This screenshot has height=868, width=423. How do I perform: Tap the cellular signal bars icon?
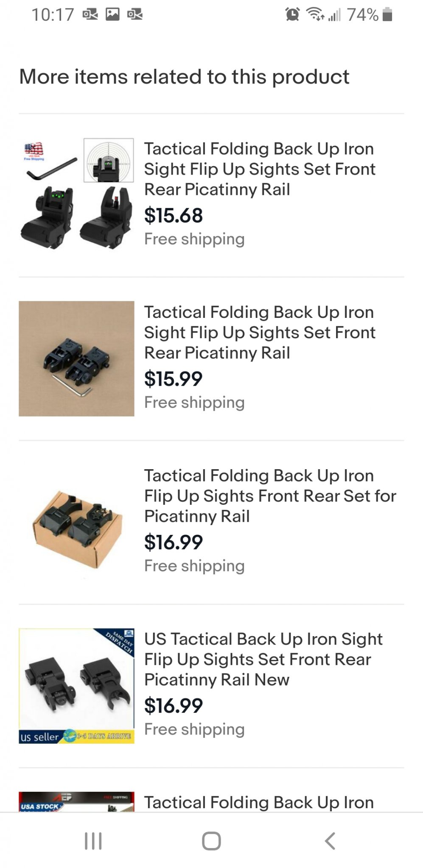[x=334, y=16]
